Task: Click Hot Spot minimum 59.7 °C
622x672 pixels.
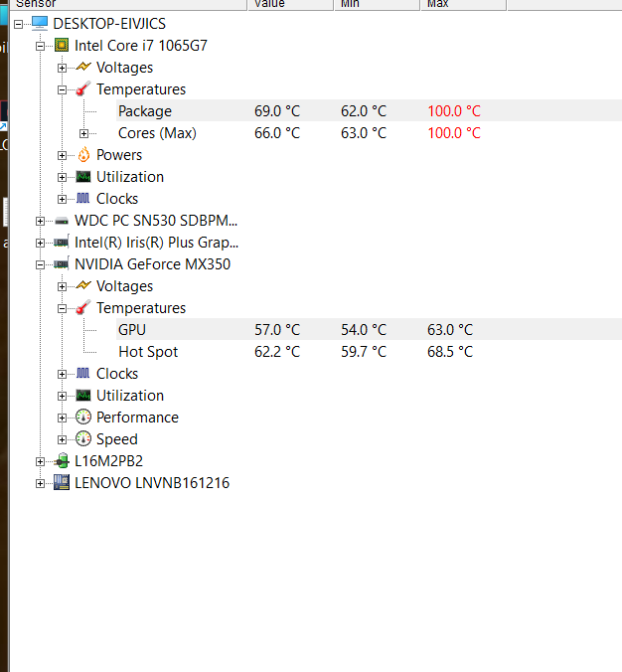Action: tap(364, 352)
